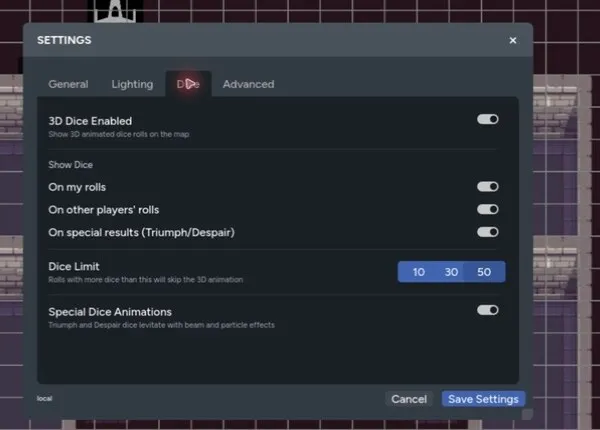Set Dice Limit to 10
Viewport: 600px width, 430px height.
tap(419, 272)
